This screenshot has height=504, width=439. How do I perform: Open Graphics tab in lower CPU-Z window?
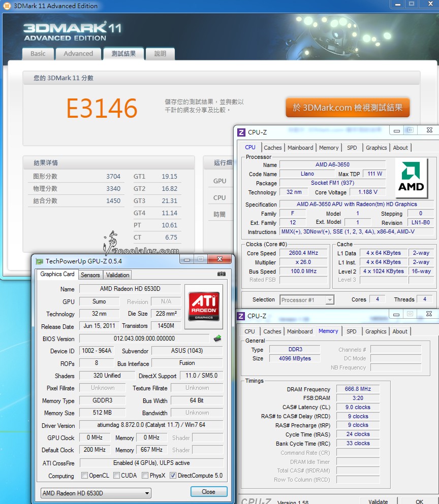point(375,331)
